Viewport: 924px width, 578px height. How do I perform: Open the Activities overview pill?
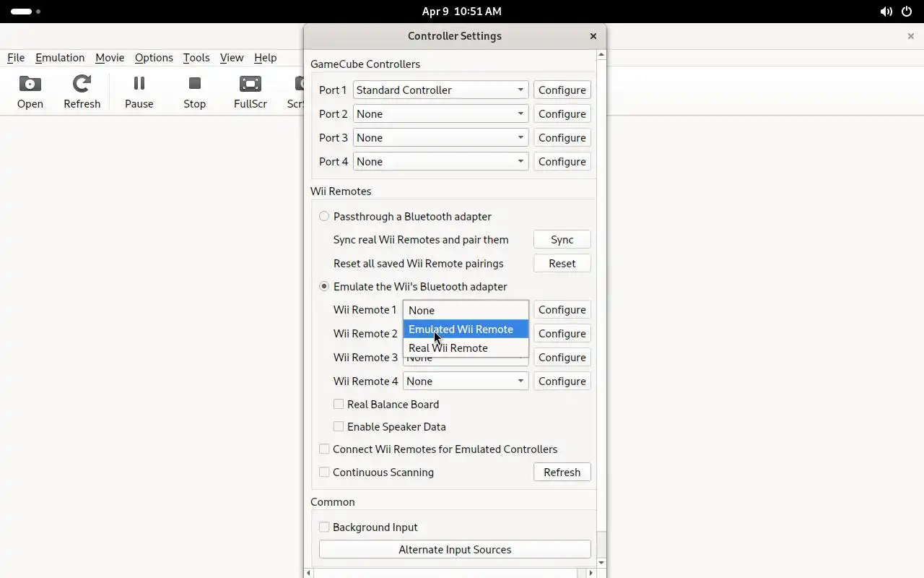tap(26, 12)
